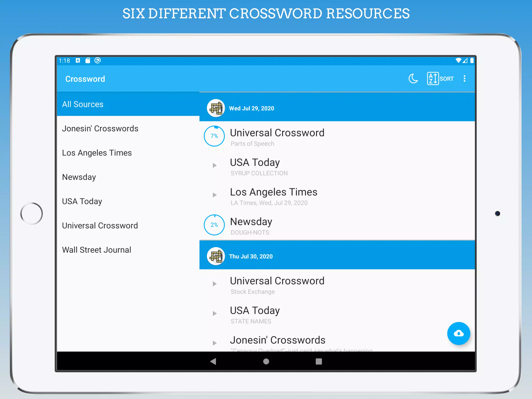532x399 pixels.
Task: Click the 2% progress circle on Newsday
Action: pyautogui.click(x=214, y=225)
